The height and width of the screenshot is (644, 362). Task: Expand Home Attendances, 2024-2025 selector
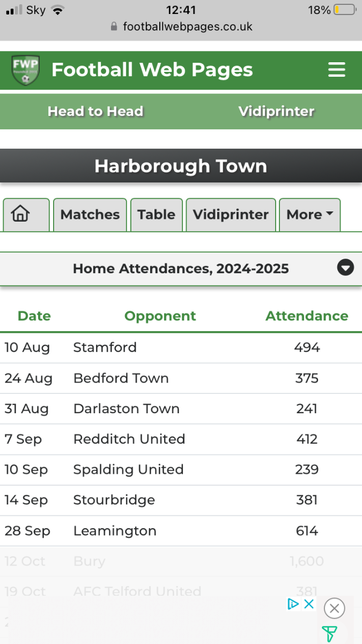[181, 269]
